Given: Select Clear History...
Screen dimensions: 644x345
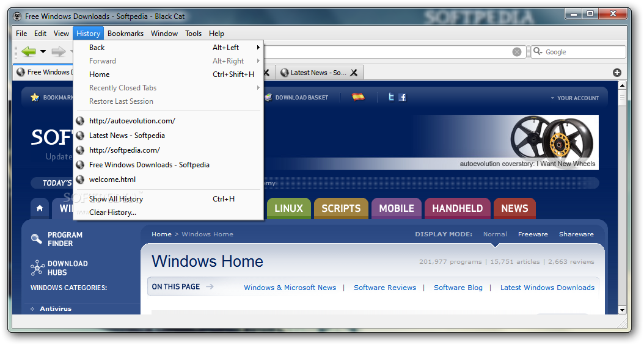Looking at the screenshot, I should pyautogui.click(x=169, y=212).
